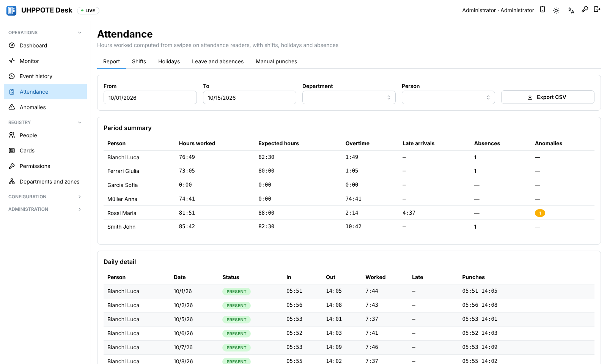Viewport: 607px width, 364px height.
Task: Click the UHPPOTE Desk logo icon
Action: 11,11
